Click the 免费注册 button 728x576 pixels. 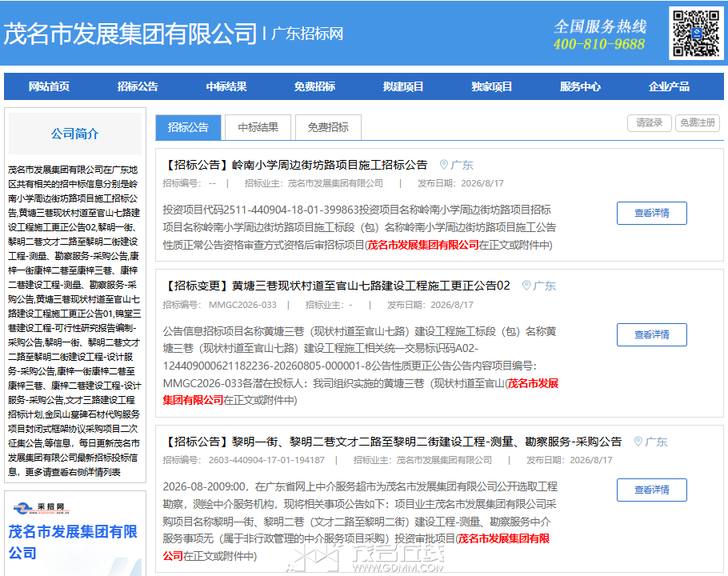tap(698, 123)
